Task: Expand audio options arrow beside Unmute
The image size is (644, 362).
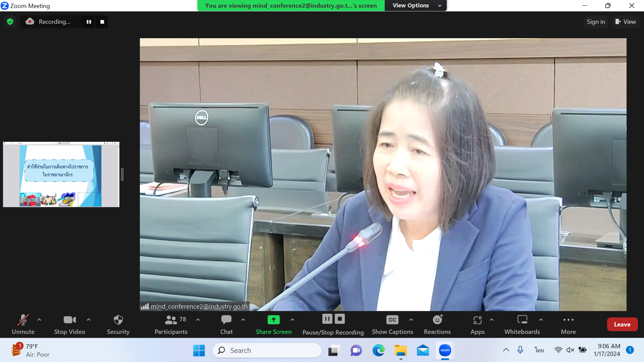Action: tap(39, 320)
